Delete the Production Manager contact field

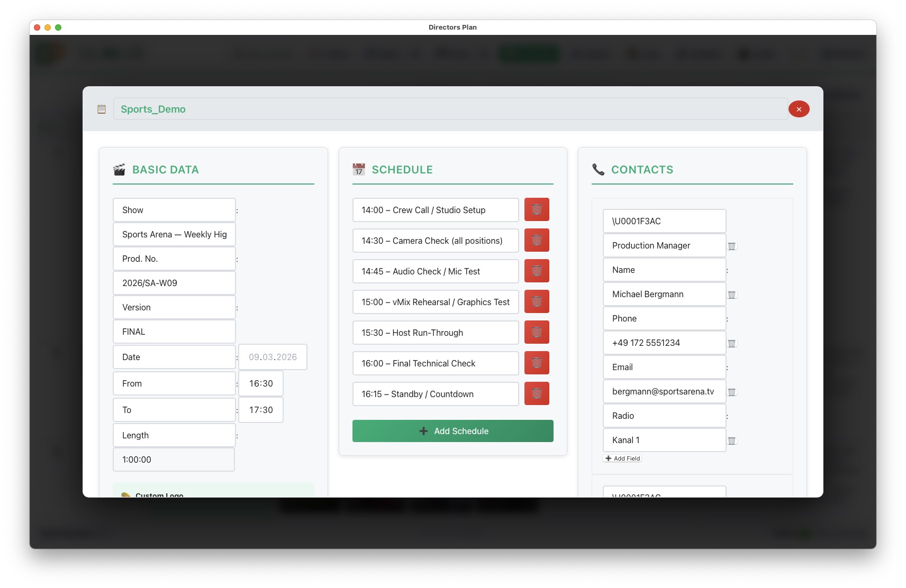coord(732,246)
